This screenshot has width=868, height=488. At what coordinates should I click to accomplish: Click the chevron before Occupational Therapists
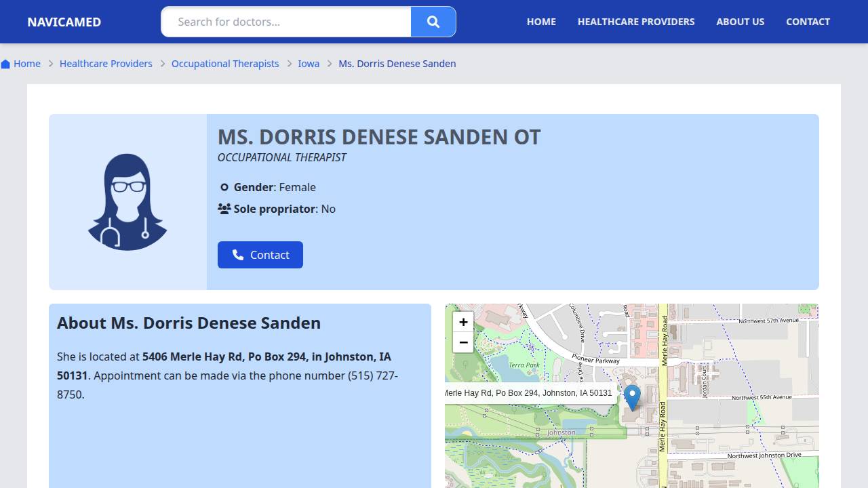[x=162, y=64]
